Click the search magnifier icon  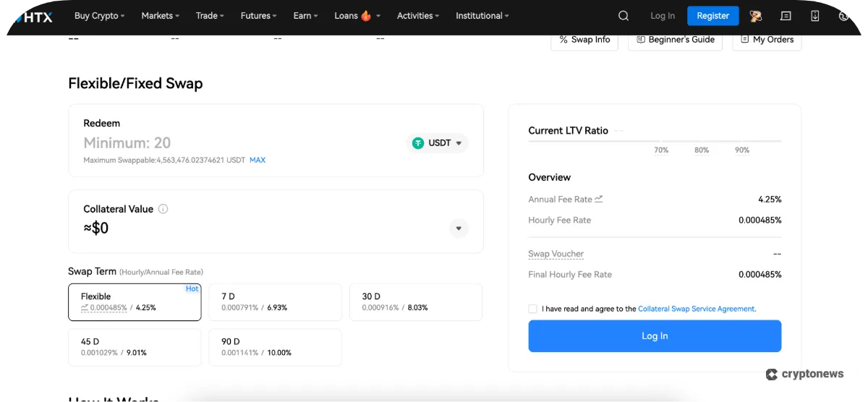pos(624,16)
